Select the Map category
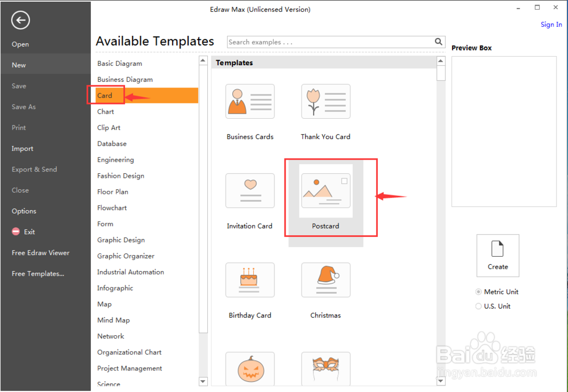The height and width of the screenshot is (392, 568). tap(105, 304)
